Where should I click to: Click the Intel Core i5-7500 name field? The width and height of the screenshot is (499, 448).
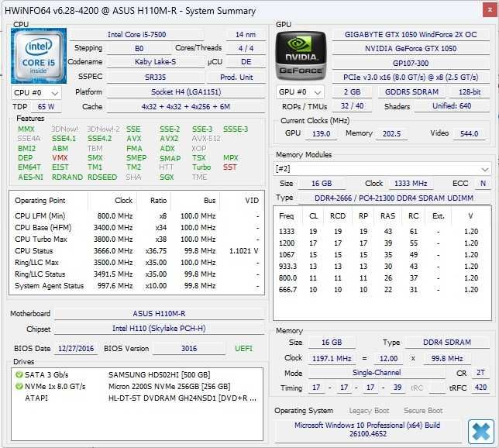point(137,34)
